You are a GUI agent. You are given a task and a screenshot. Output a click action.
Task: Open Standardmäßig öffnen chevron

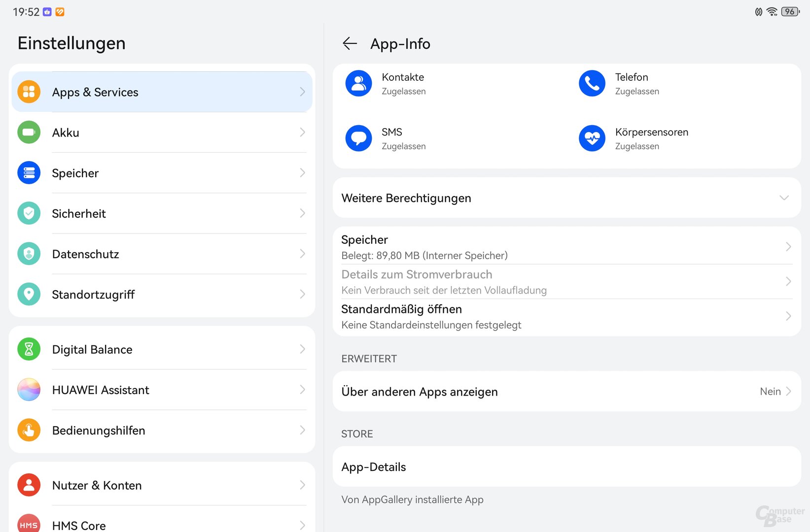[x=788, y=316]
